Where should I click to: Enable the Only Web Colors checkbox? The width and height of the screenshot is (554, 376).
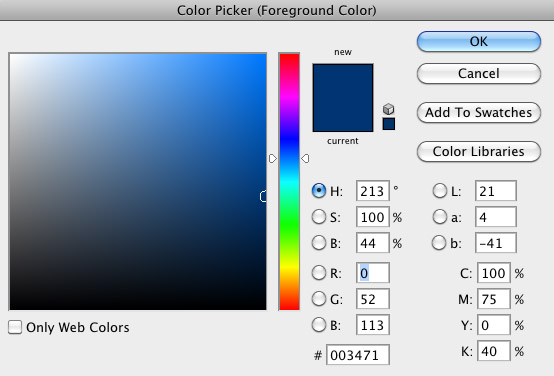point(15,327)
